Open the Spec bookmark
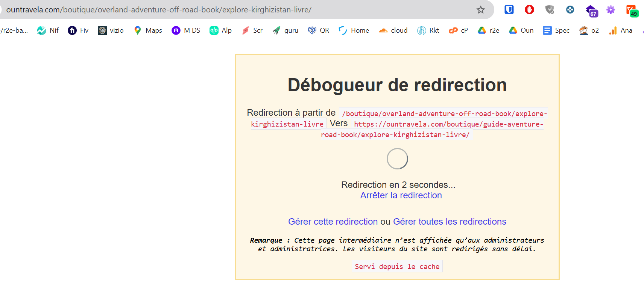The width and height of the screenshot is (644, 296). point(556,30)
